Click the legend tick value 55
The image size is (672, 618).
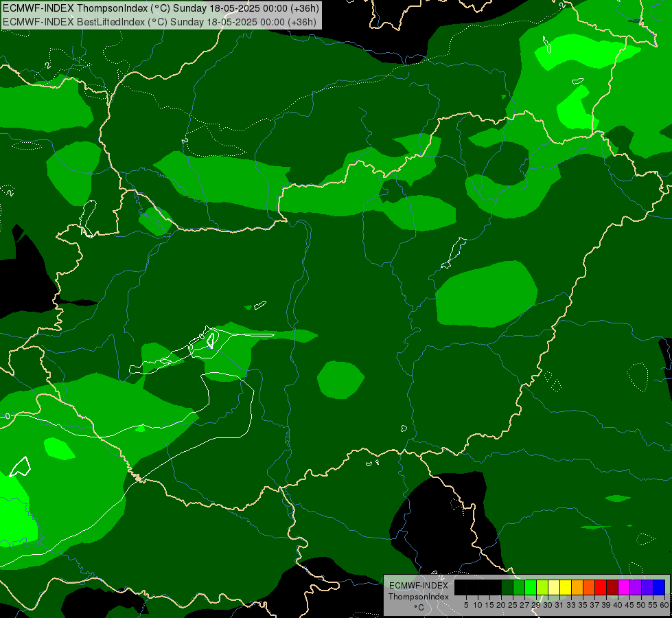pyautogui.click(x=653, y=605)
